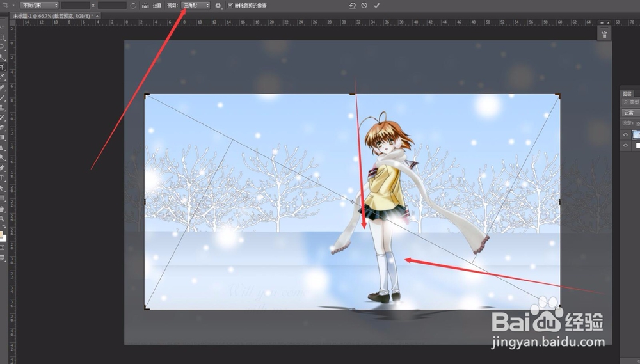Click the background color swatch
640x364 pixels.
tap(4, 239)
